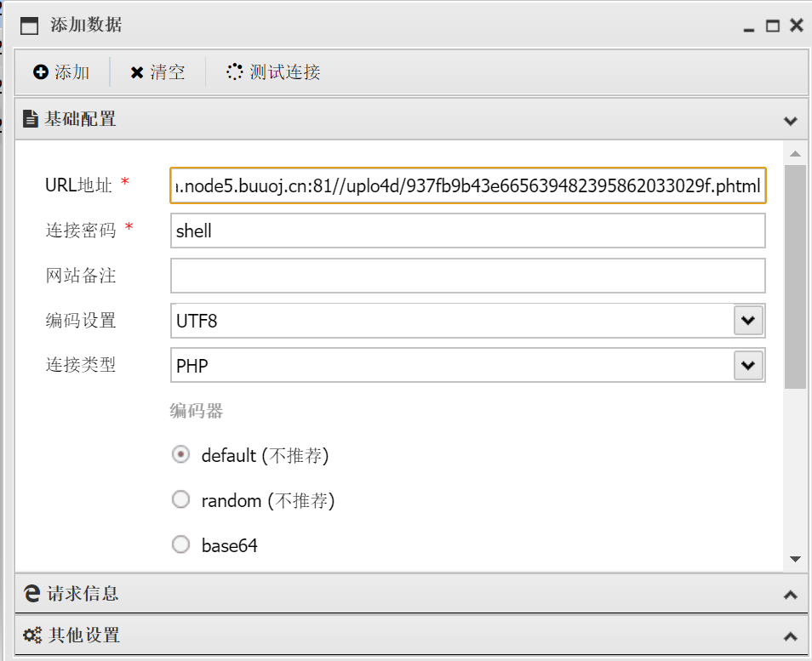Focus the 连接密码 input containing shell
812x661 pixels.
(467, 231)
